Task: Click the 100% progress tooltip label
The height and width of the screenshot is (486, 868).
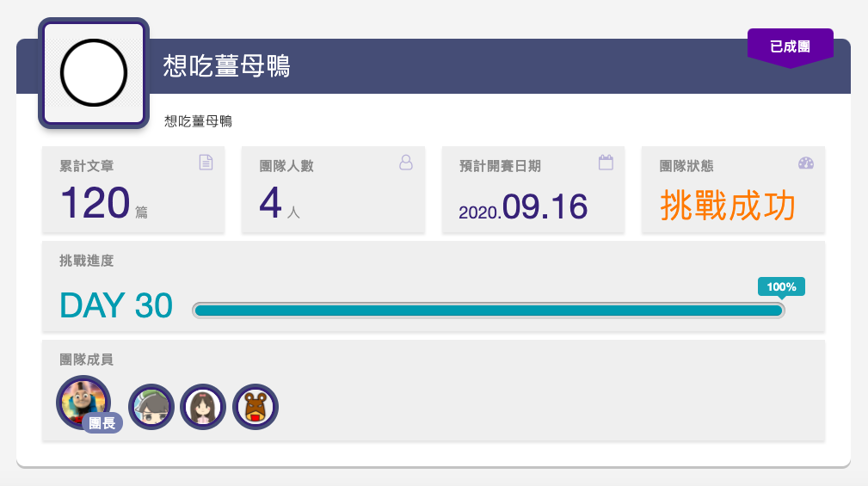Action: [781, 287]
